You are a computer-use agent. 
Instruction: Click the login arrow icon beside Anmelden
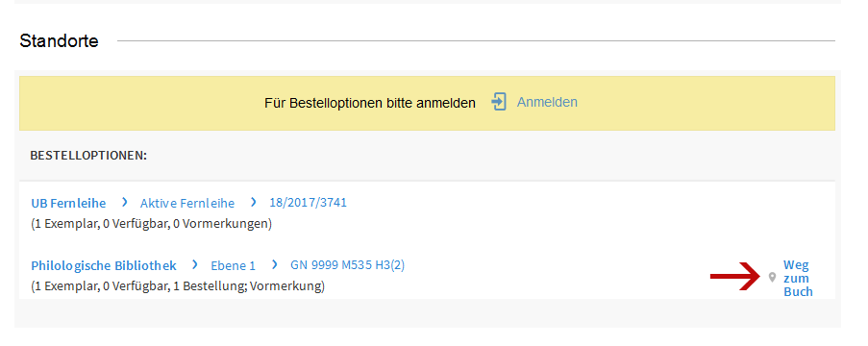point(499,103)
